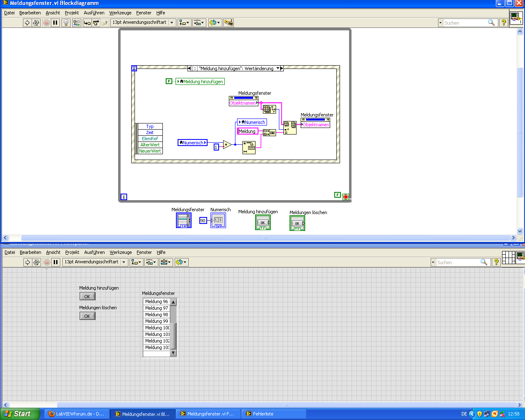Open Distribute Objects dropdown in block diagram

199,23
